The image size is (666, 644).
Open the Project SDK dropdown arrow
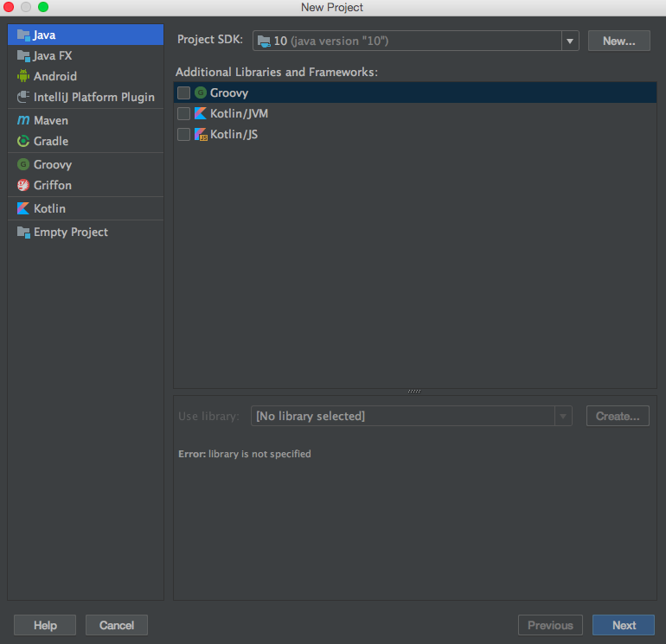pos(570,41)
